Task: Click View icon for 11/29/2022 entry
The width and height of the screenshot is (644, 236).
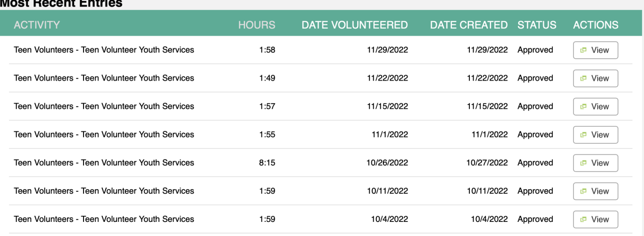Action: coord(584,50)
